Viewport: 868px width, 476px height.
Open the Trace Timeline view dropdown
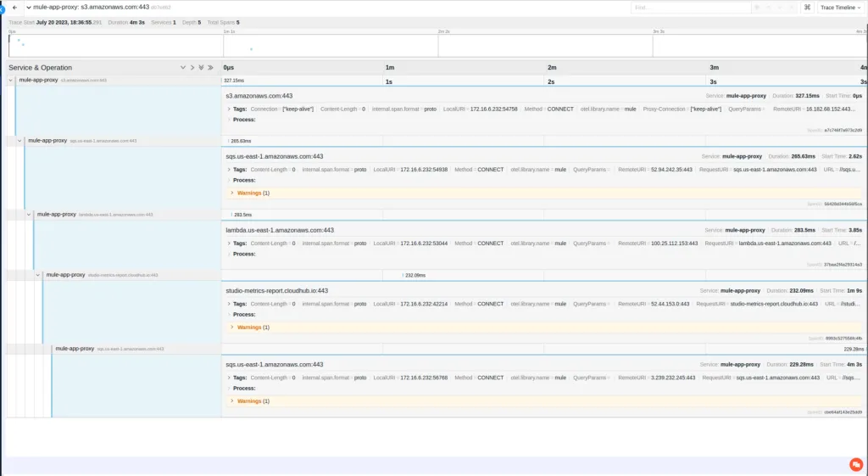[x=839, y=7]
